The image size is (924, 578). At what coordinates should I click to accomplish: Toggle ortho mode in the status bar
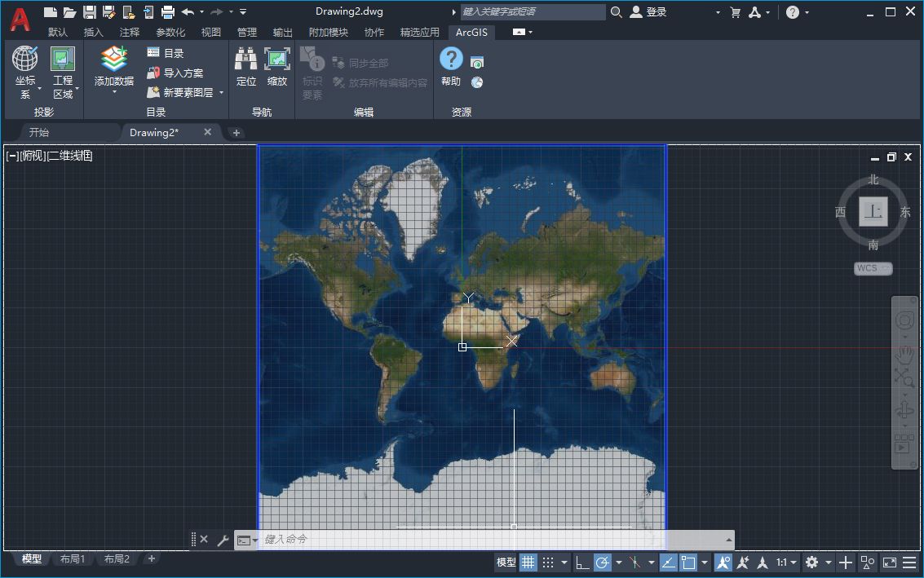[x=582, y=563]
